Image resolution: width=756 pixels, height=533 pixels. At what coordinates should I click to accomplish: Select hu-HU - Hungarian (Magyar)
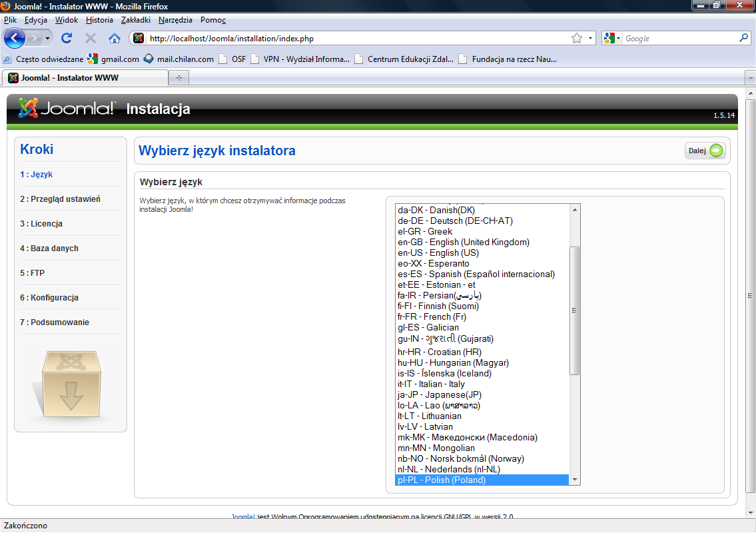pos(482,362)
